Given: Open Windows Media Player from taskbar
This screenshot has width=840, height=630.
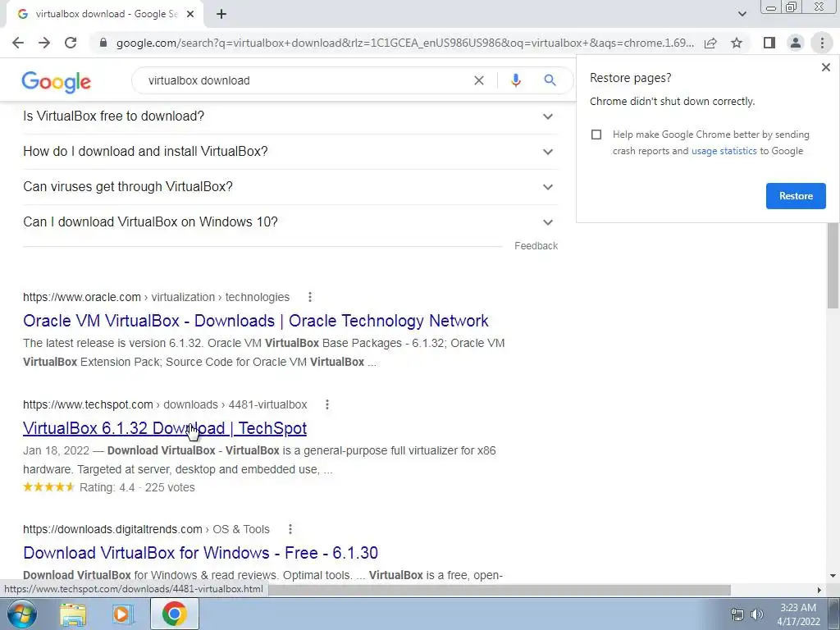Looking at the screenshot, I should click(x=122, y=614).
